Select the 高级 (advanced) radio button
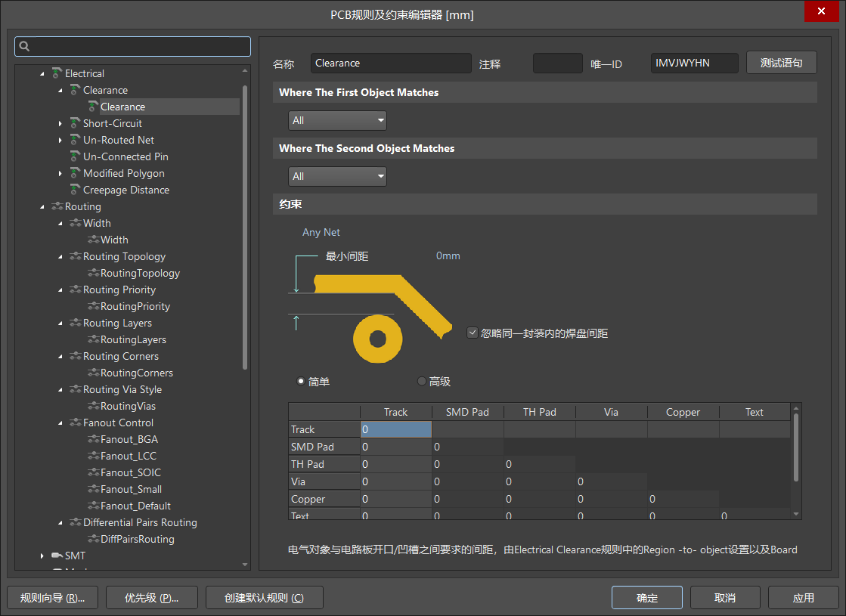 (x=422, y=382)
